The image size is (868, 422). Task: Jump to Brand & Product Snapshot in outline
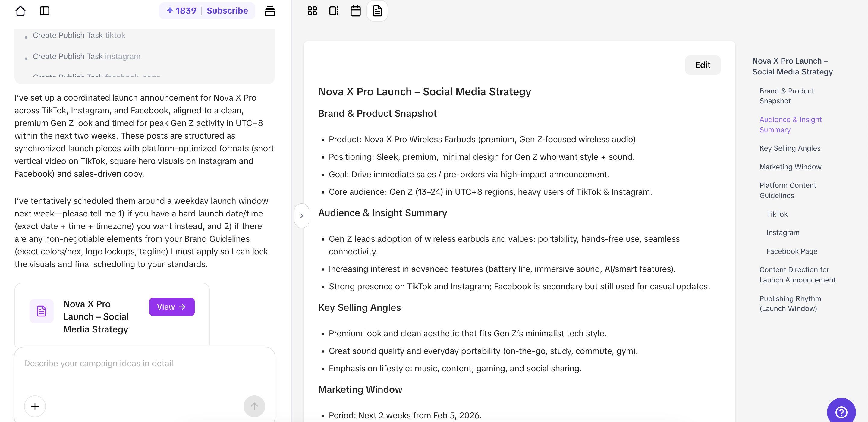[786, 96]
